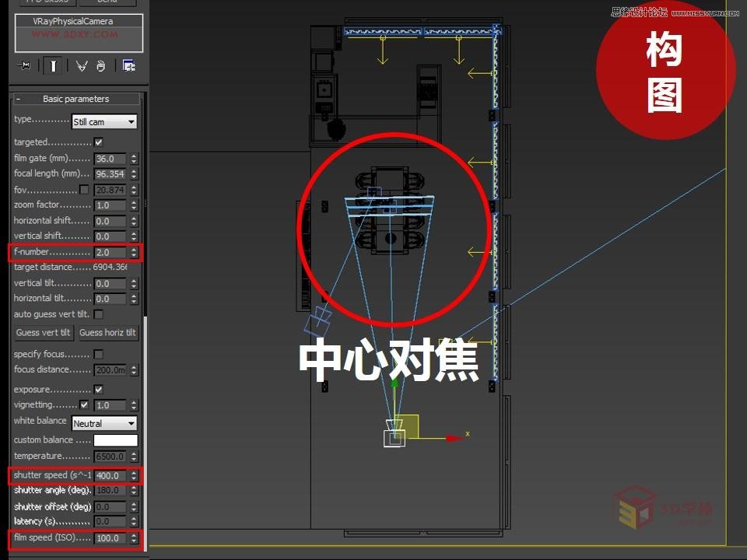Click the Make Unique icon
Viewport: 747px width, 560px height.
click(x=82, y=65)
